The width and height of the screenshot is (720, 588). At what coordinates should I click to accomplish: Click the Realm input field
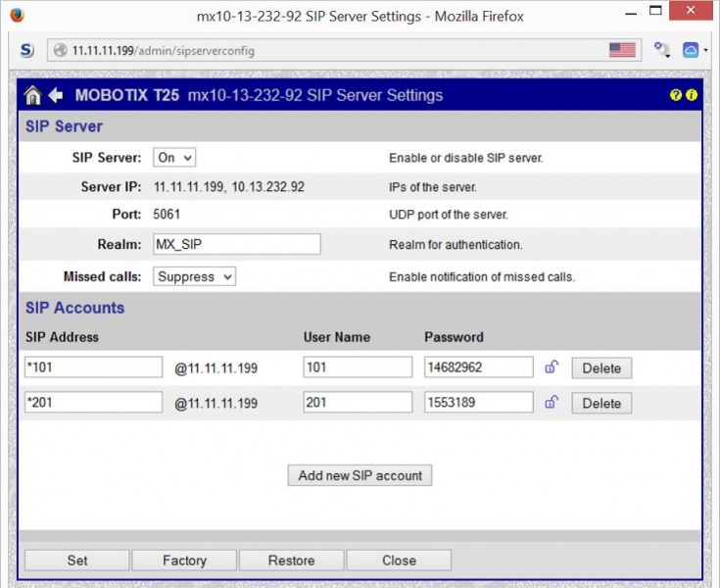click(237, 244)
